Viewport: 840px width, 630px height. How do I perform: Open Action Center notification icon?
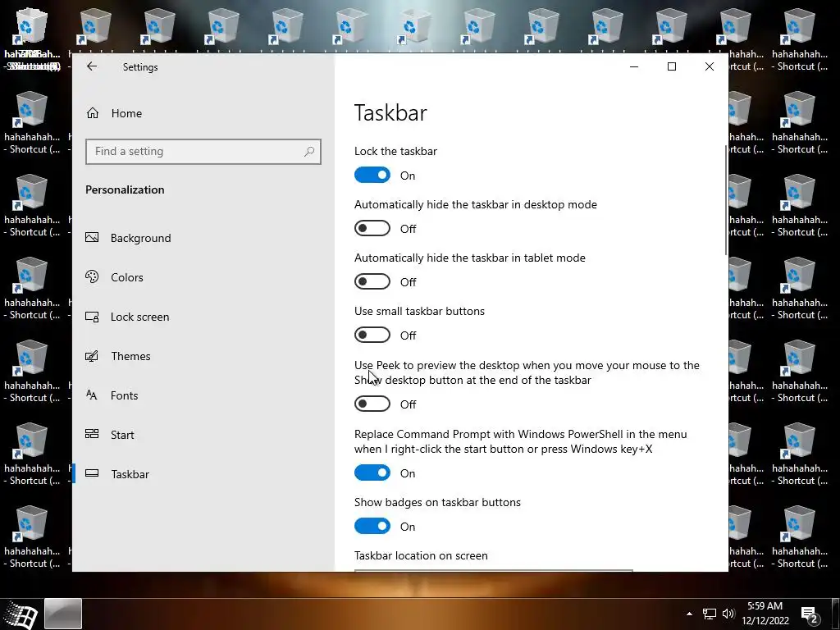coord(809,614)
